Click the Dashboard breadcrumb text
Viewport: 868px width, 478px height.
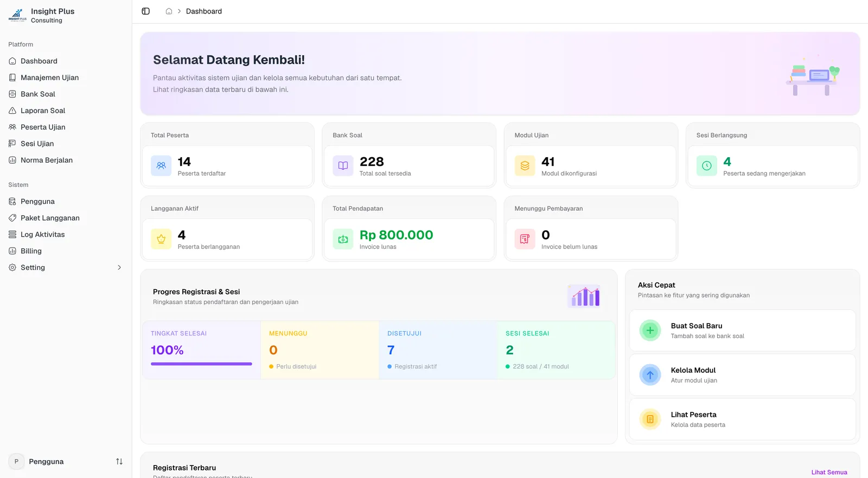pos(204,11)
